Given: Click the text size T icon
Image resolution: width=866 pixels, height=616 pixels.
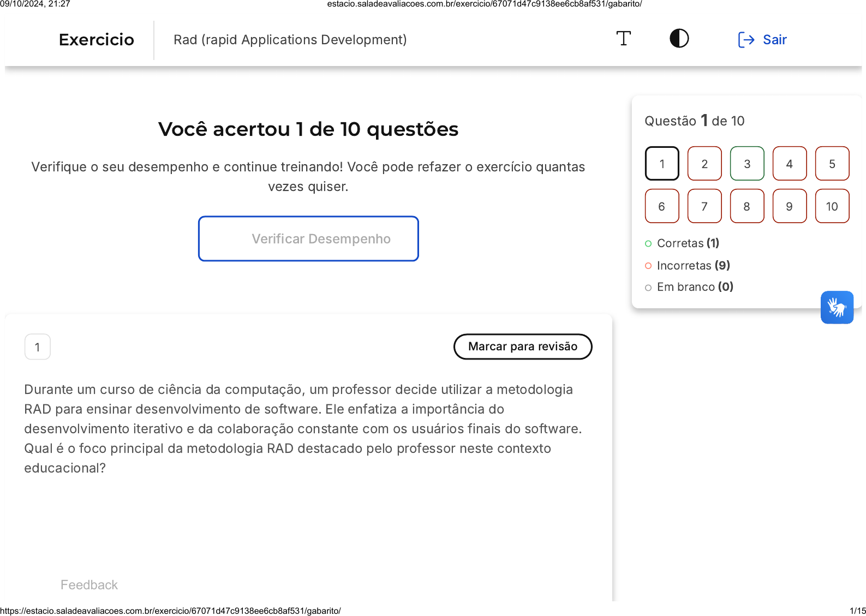Looking at the screenshot, I should 623,39.
